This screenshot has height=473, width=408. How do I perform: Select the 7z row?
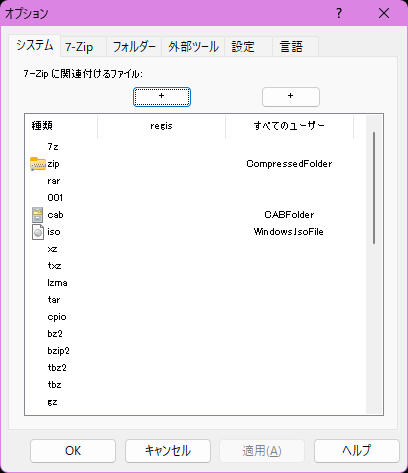point(53,147)
